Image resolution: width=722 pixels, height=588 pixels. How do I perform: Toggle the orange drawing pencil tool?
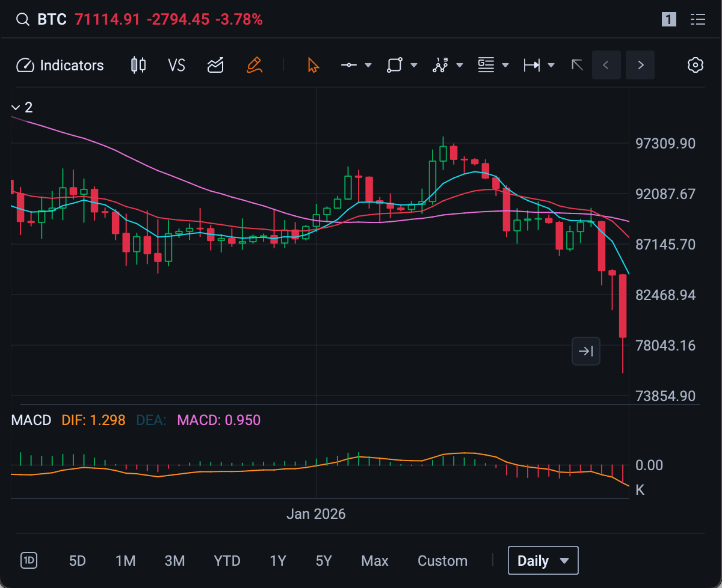tap(255, 66)
